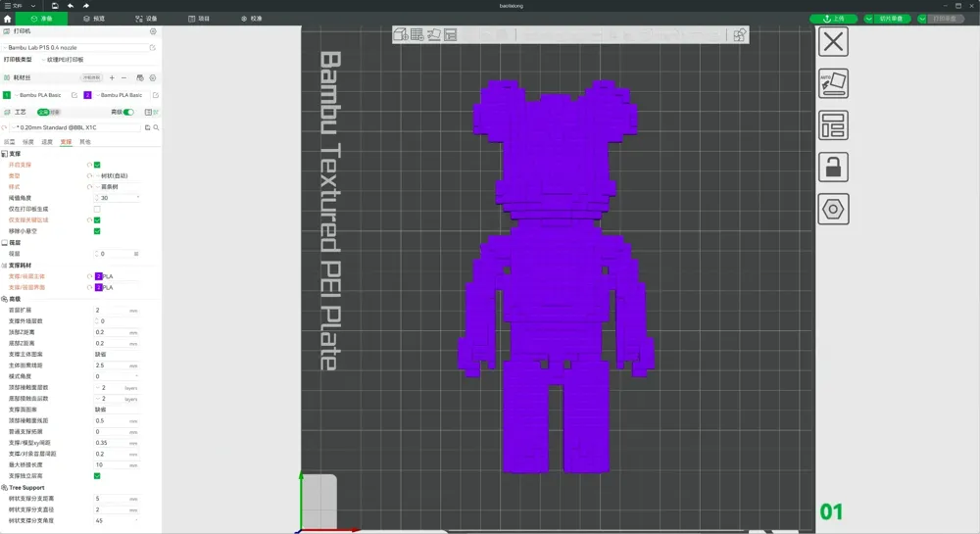Screen dimensions: 980x534
Task: Click the 阈值角度 value field showing 30
Action: click(118, 198)
